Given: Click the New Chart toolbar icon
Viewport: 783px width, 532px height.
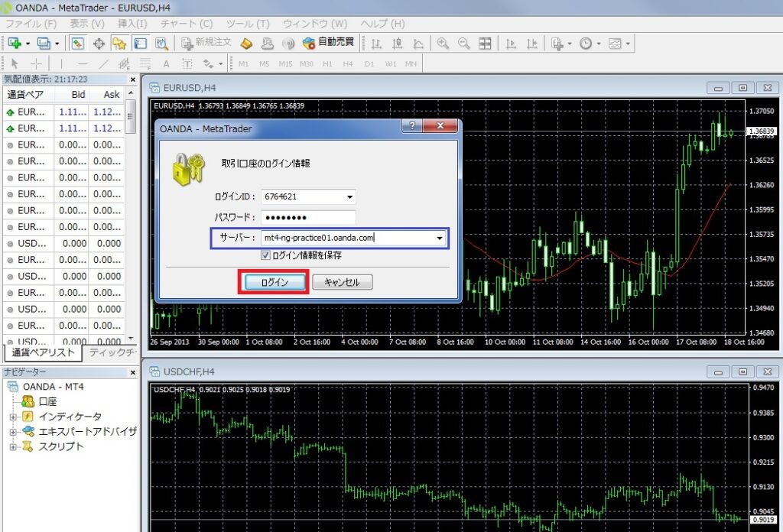Looking at the screenshot, I should [14, 44].
